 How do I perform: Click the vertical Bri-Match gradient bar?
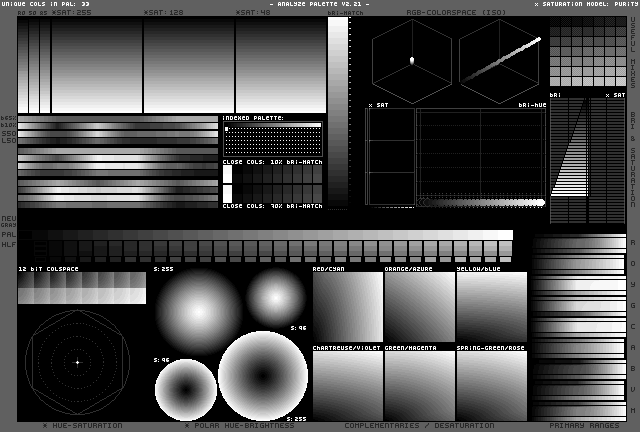(338, 112)
